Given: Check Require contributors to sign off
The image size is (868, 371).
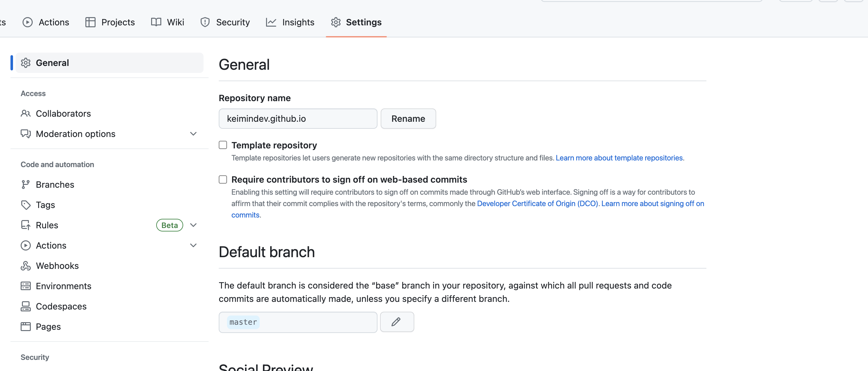Looking at the screenshot, I should (223, 179).
